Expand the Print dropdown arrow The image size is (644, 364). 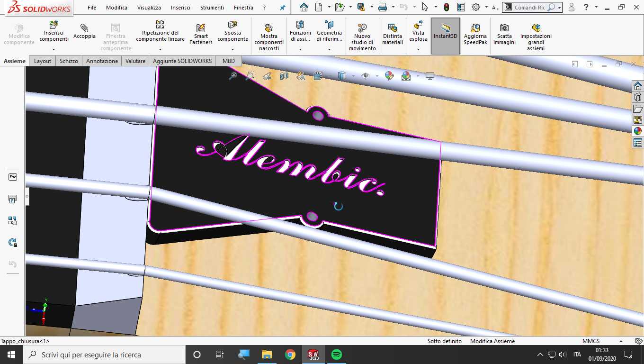click(392, 8)
